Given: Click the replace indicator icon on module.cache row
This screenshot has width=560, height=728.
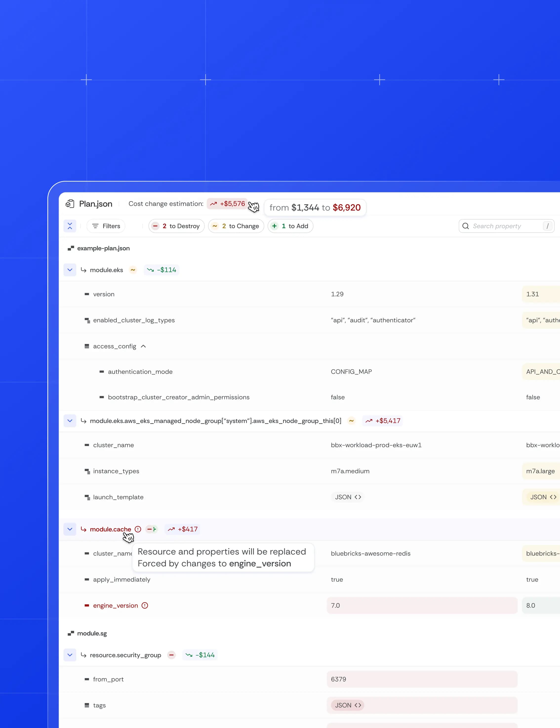Looking at the screenshot, I should tap(152, 529).
